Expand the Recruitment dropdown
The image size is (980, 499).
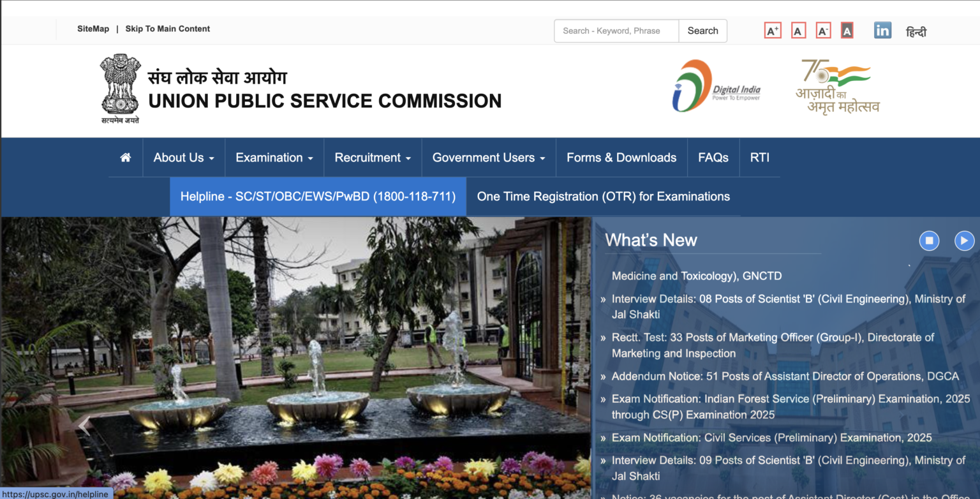[373, 157]
